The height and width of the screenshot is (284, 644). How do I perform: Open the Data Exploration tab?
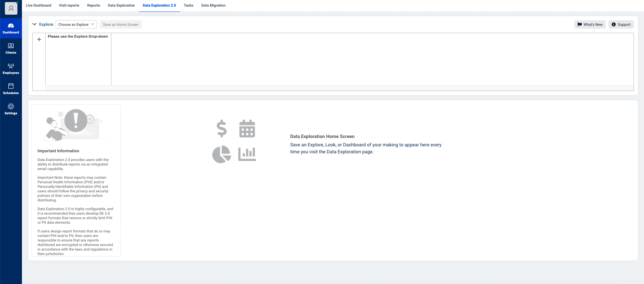click(121, 6)
